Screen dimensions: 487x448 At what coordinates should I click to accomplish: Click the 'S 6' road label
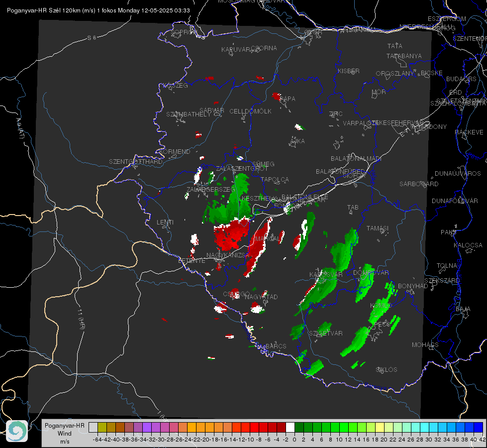coord(92,38)
